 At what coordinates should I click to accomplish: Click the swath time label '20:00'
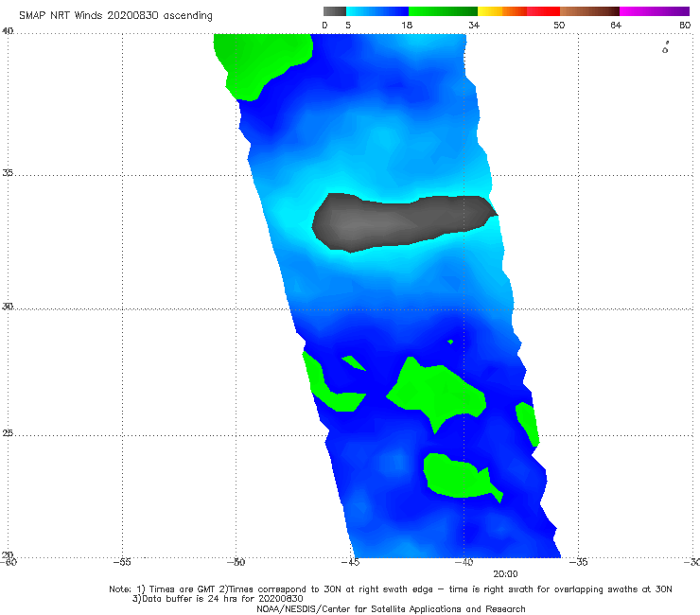point(505,574)
